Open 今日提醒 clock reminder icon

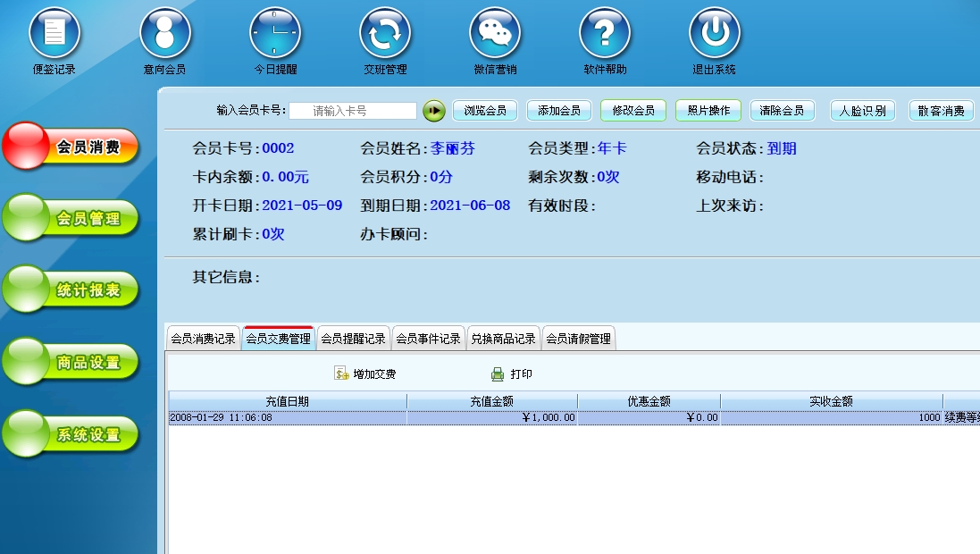[x=274, y=33]
